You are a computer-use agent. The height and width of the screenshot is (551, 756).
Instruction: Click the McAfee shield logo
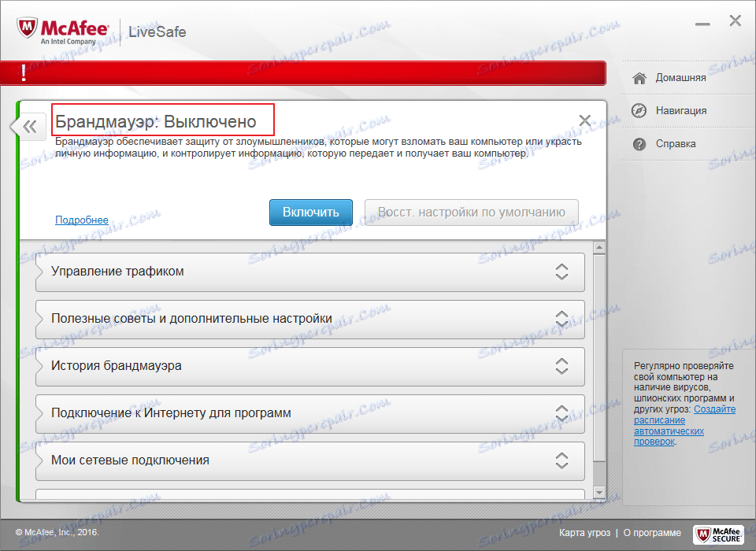[x=27, y=29]
